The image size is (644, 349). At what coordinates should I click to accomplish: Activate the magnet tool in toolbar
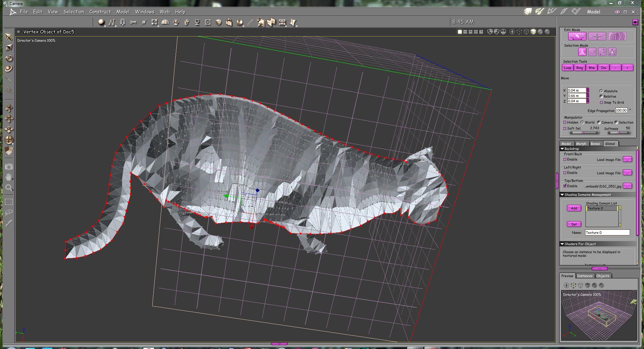tap(122, 22)
